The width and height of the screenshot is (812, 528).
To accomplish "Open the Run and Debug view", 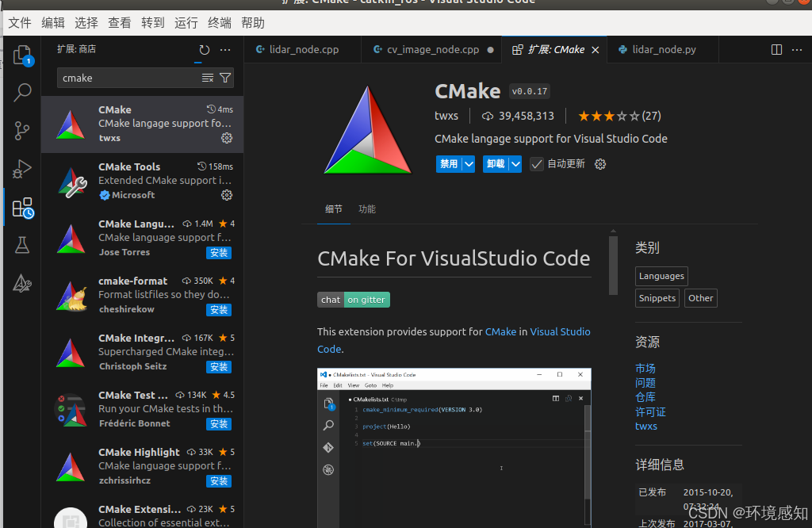I will (22, 169).
